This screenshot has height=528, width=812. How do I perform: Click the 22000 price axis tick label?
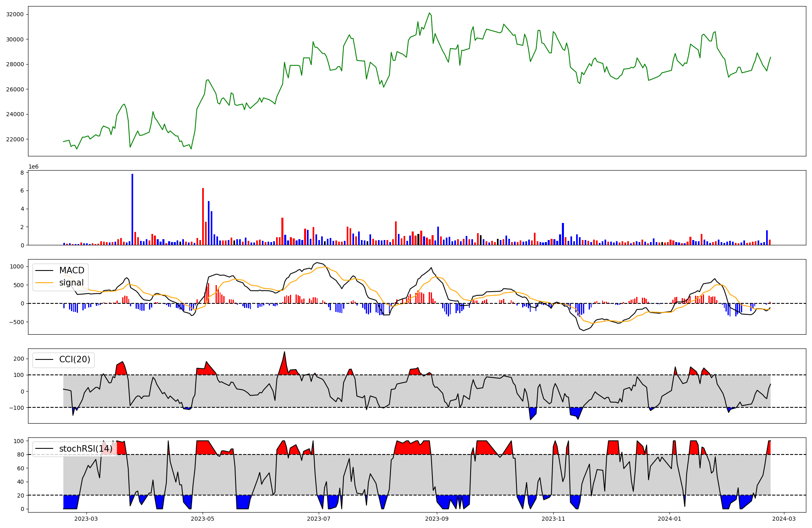coord(15,139)
